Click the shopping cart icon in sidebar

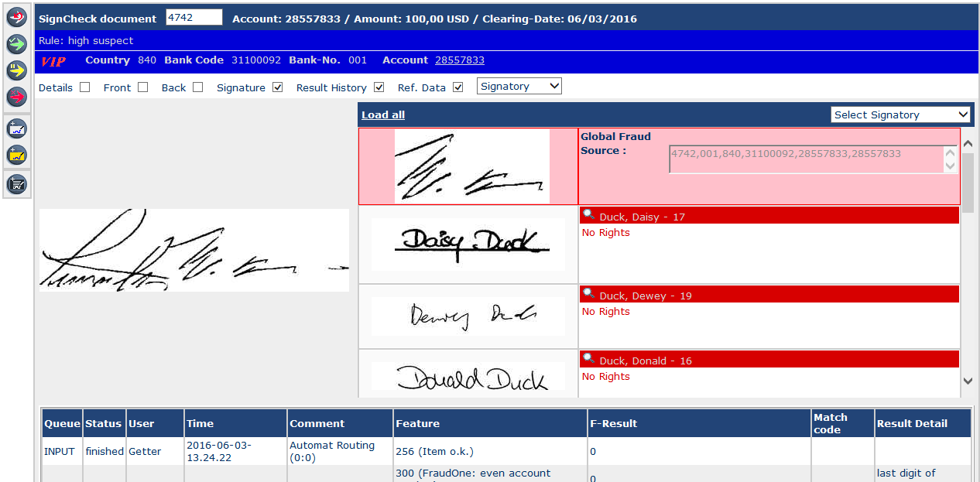pyautogui.click(x=17, y=184)
